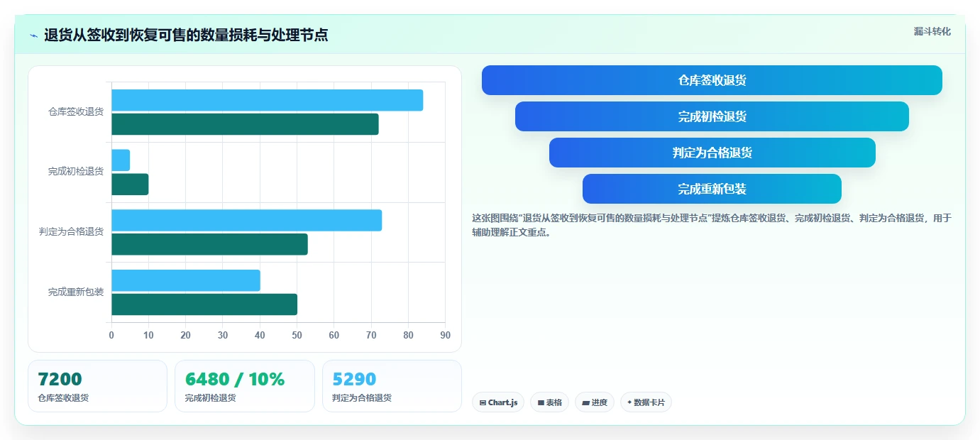Click the Chart.js tag chip
The height and width of the screenshot is (440, 980).
point(498,402)
